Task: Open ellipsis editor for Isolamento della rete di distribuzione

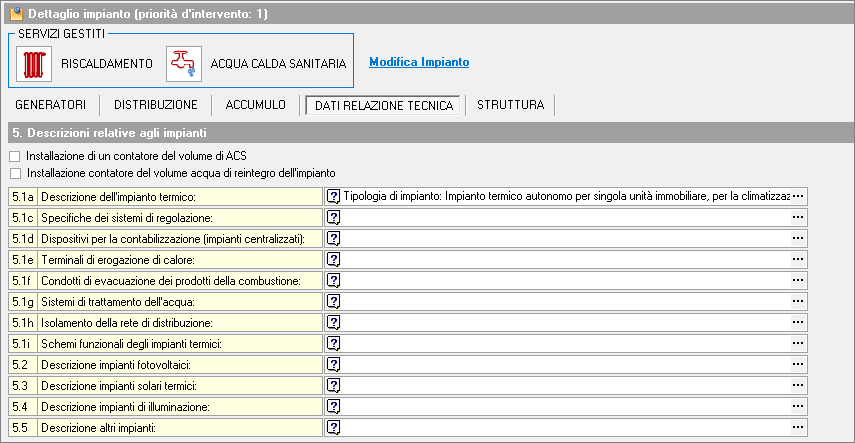Action: (798, 323)
